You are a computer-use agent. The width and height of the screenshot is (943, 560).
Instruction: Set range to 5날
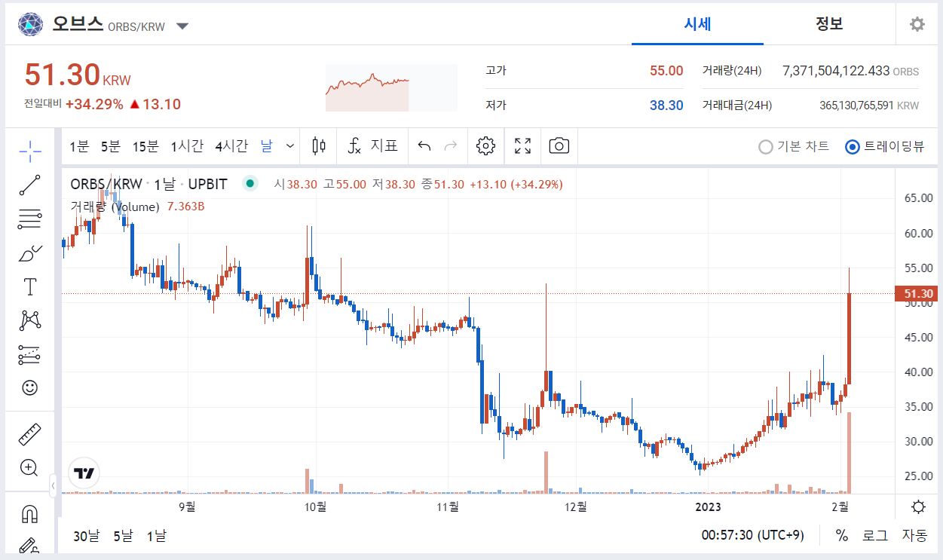(123, 536)
